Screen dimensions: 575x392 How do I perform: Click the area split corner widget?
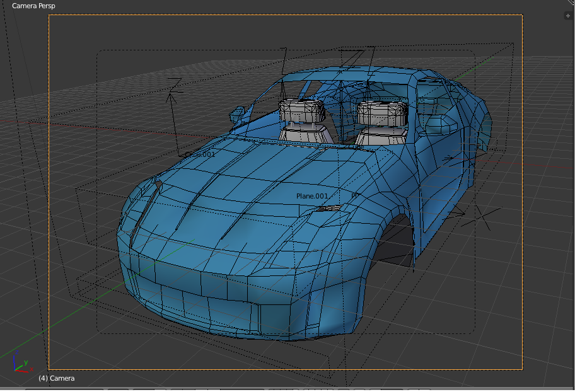tap(572, 2)
